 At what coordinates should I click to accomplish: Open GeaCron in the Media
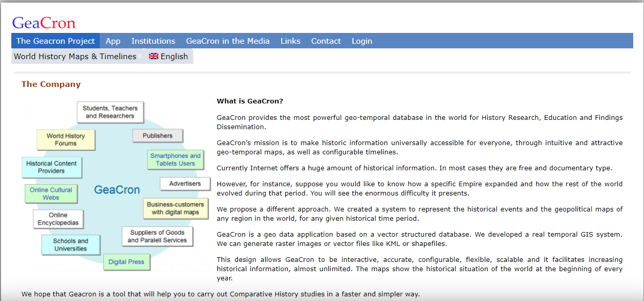click(x=228, y=41)
